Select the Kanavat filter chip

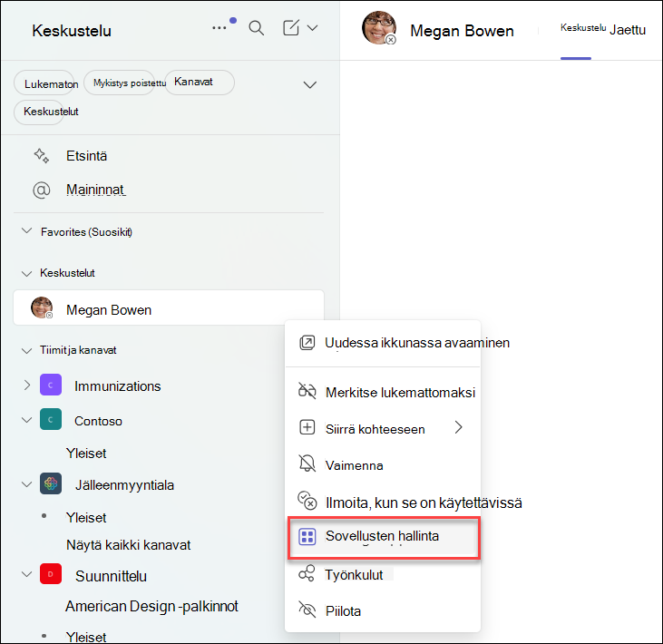200,82
